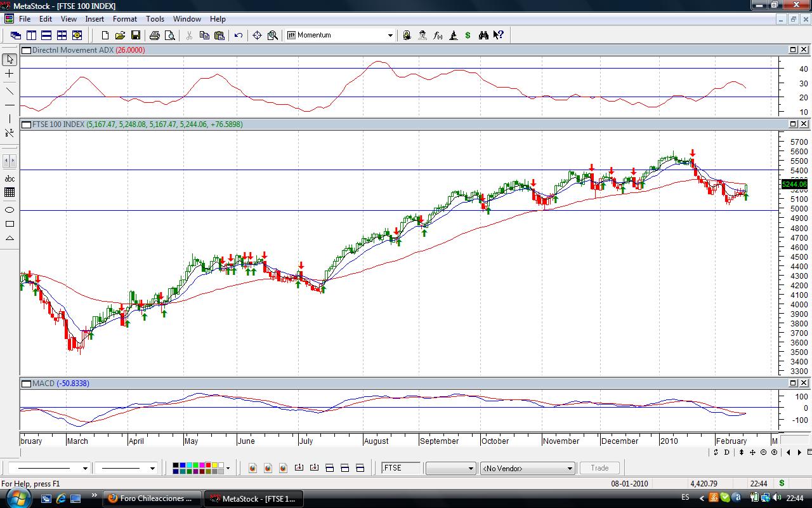
Task: Close the MACD inner window
Action: coord(804,383)
